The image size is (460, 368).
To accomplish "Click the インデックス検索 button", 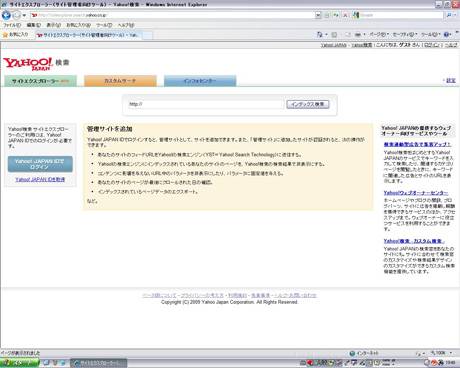I will point(308,104).
